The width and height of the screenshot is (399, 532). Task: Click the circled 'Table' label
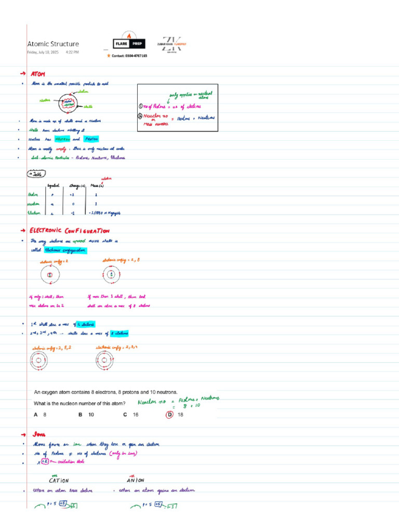(x=36, y=174)
